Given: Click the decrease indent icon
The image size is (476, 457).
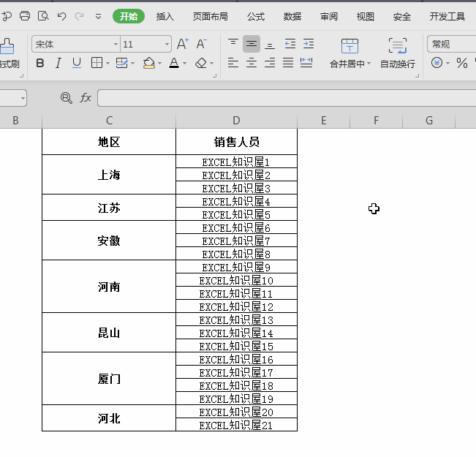Looking at the screenshot, I should [x=290, y=44].
